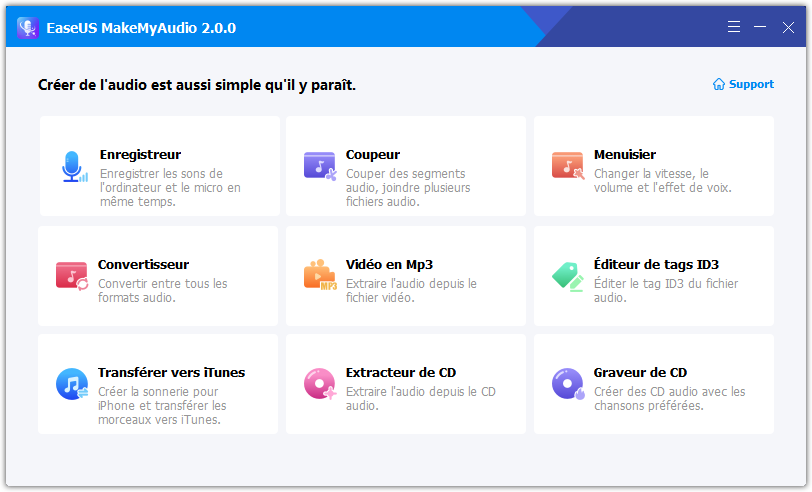812x492 pixels.
Task: Click 'Créer des CD audio avec les chansons' text
Action: pyautogui.click(x=670, y=398)
